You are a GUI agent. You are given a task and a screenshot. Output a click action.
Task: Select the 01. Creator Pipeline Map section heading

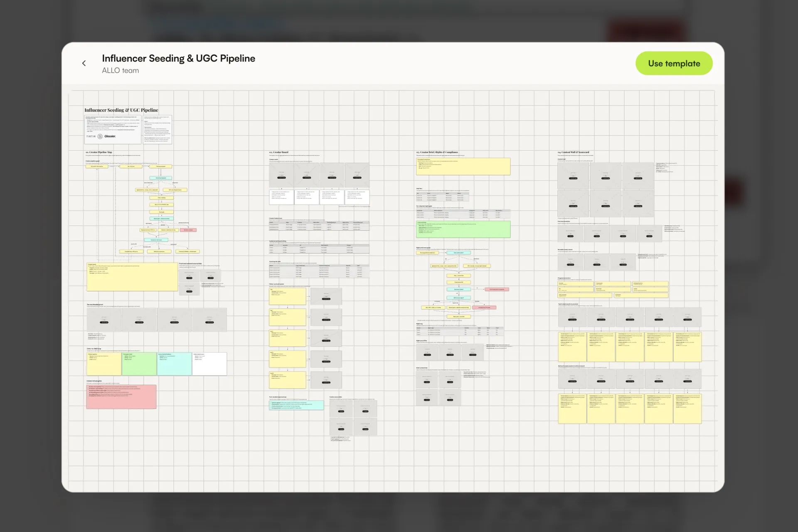tap(99, 153)
